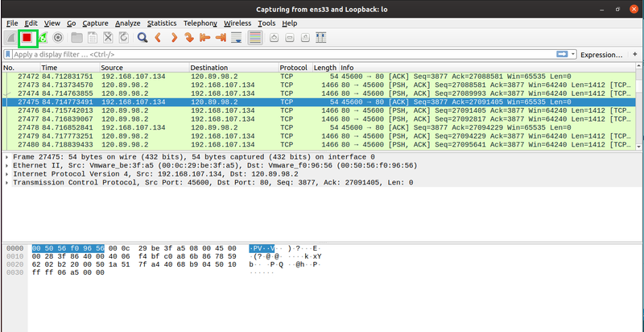This screenshot has width=644, height=332.
Task: Expand the Frame 27475 details
Action: 7,157
